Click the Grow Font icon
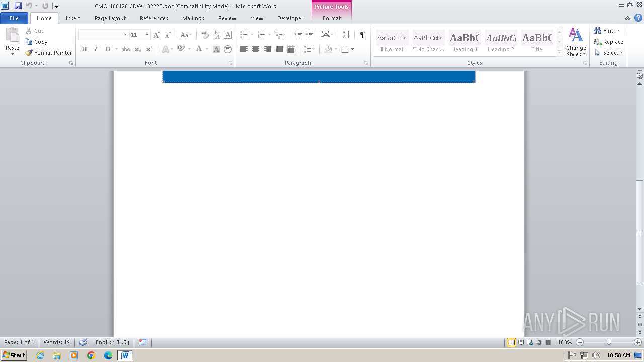Screen dimensions: 644x362 point(156,35)
